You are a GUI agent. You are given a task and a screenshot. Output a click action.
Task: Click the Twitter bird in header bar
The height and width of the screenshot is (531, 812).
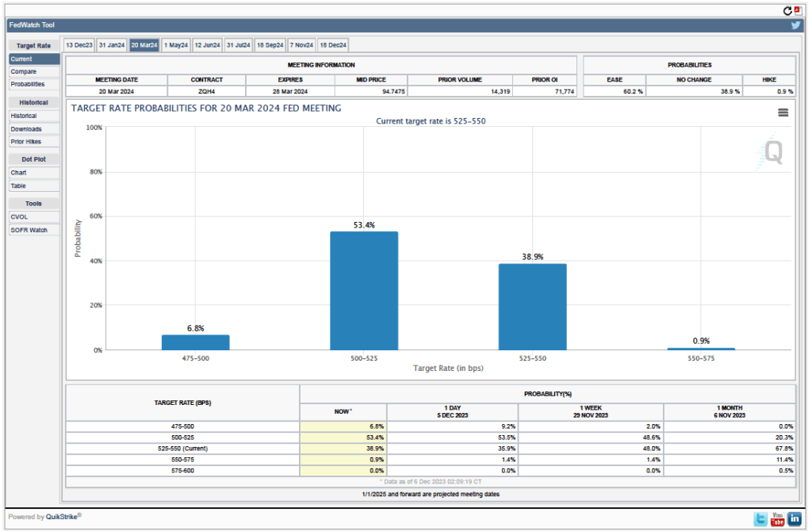tap(795, 25)
